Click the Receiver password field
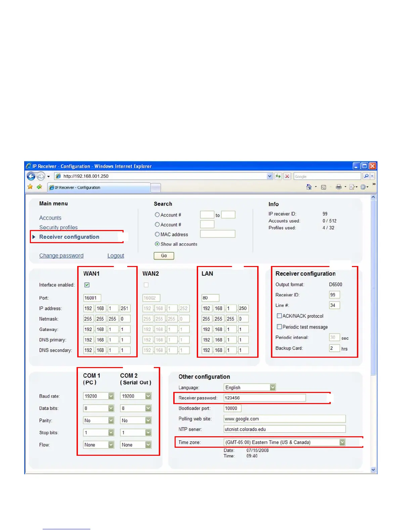411x532 pixels. [265, 398]
